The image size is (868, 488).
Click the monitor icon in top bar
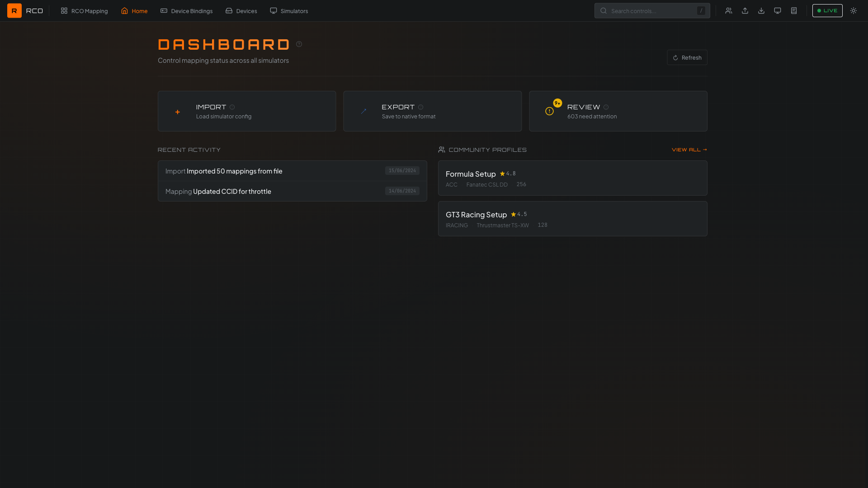click(x=778, y=11)
